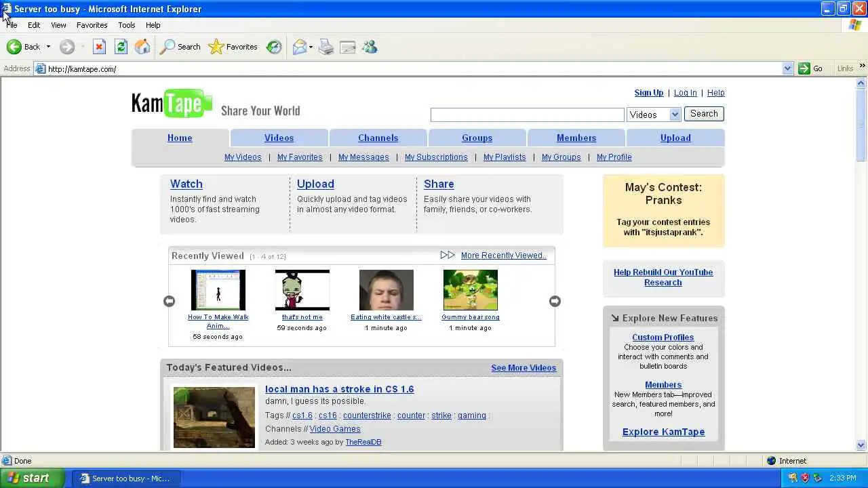Open the Help menu

(x=153, y=25)
